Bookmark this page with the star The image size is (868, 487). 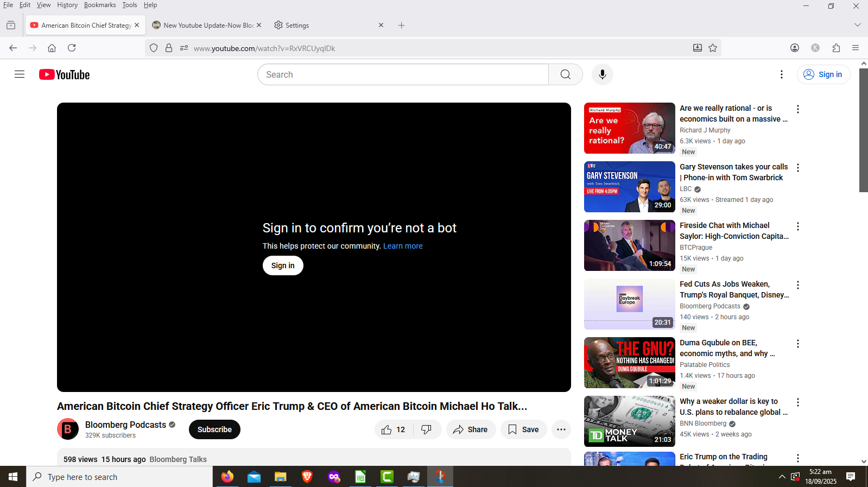tap(713, 48)
